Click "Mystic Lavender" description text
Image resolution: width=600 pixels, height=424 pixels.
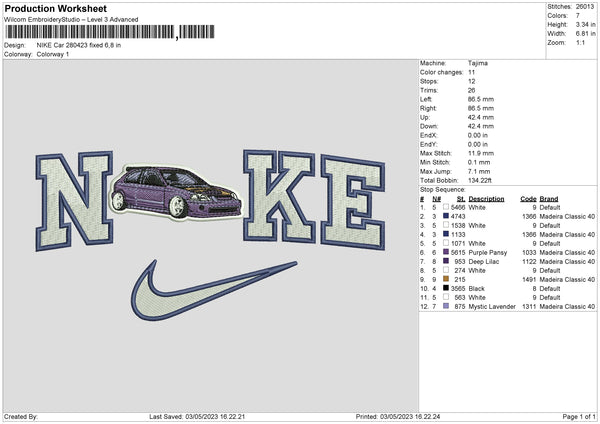click(x=492, y=307)
